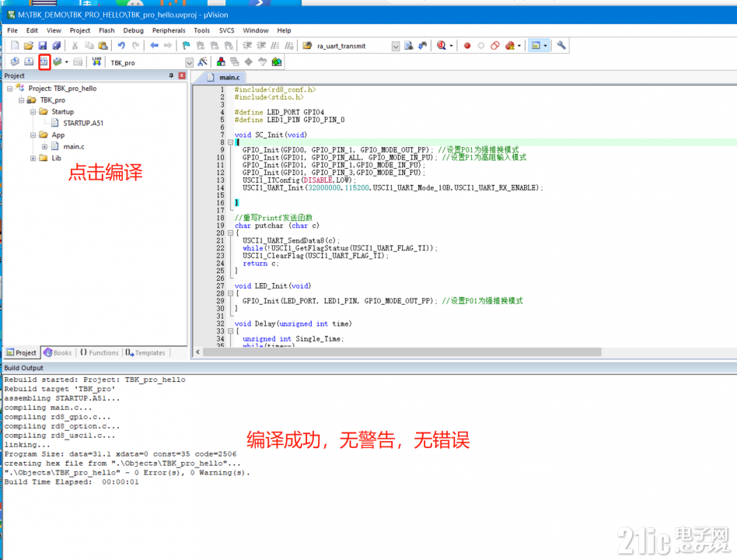Open the File menu
Viewport: 737px width, 560px height.
12,30
